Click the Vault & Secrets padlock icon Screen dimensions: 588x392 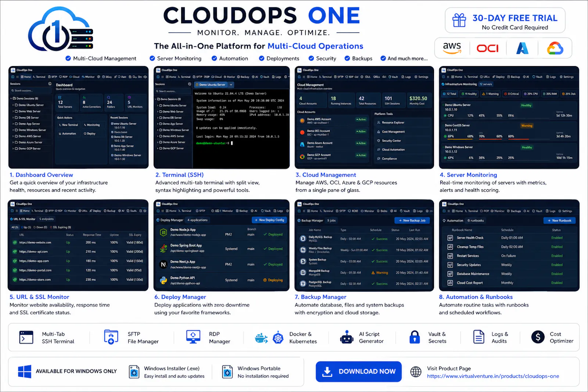click(415, 337)
